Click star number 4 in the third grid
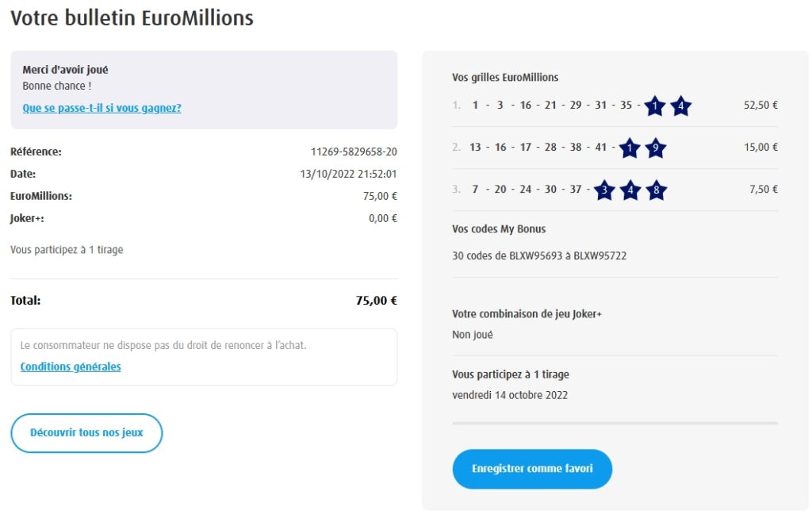Image resolution: width=812 pixels, height=522 pixels. 630,190
